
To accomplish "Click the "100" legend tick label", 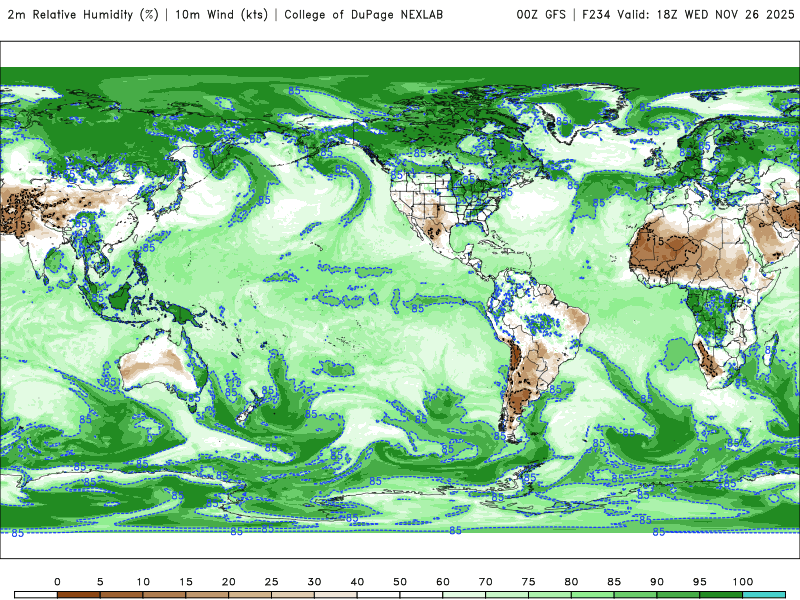I will pos(743,582).
